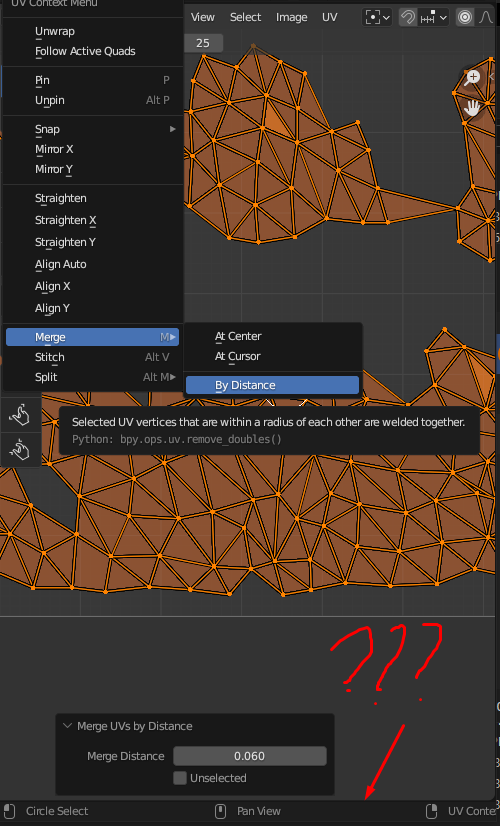Select the lower hand-gesture tool icon
Viewport: 500px width, 826px height.
click(x=20, y=450)
